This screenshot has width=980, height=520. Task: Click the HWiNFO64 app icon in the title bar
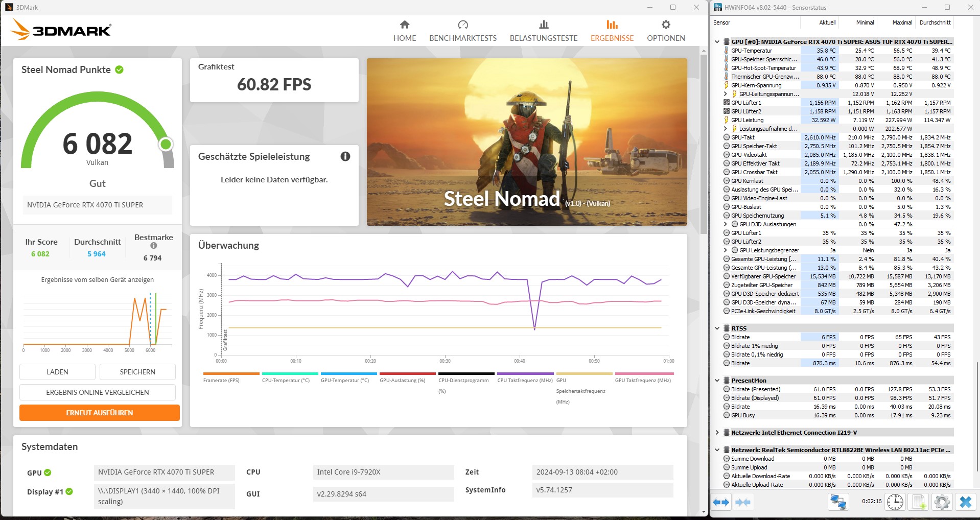pyautogui.click(x=718, y=7)
